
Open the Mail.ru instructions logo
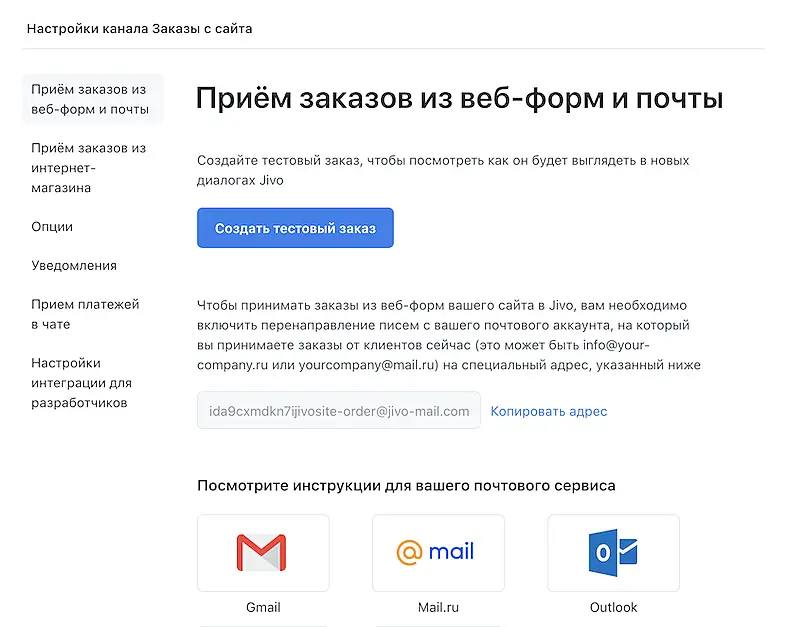[x=438, y=552]
